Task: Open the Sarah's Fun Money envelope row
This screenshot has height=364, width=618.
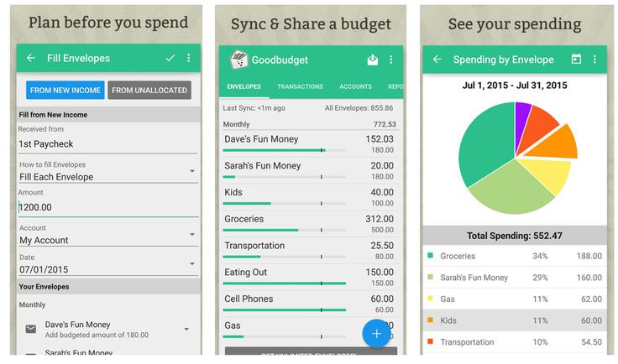Action: tap(309, 171)
